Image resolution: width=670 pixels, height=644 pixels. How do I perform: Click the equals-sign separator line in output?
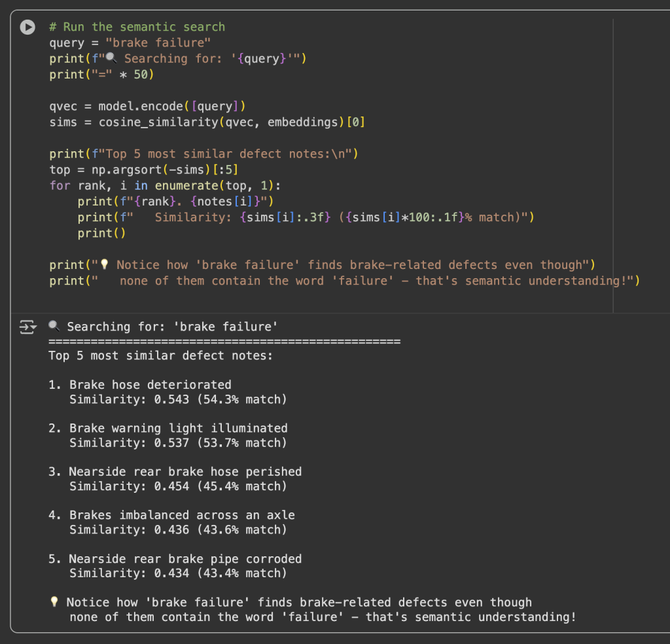224,342
